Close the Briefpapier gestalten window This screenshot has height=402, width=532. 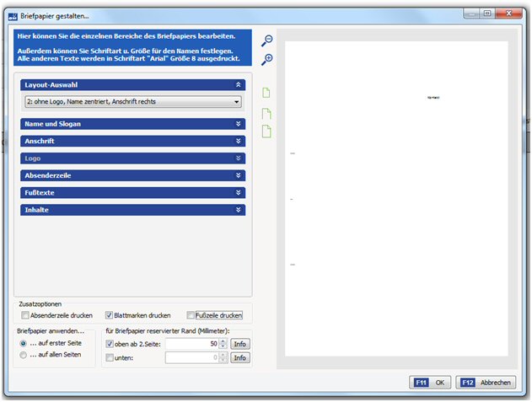point(508,13)
